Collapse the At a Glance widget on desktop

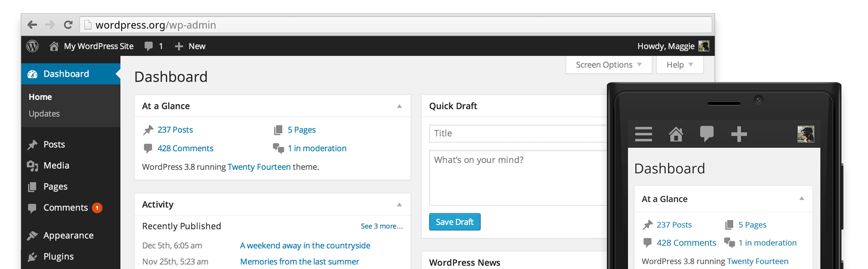399,106
